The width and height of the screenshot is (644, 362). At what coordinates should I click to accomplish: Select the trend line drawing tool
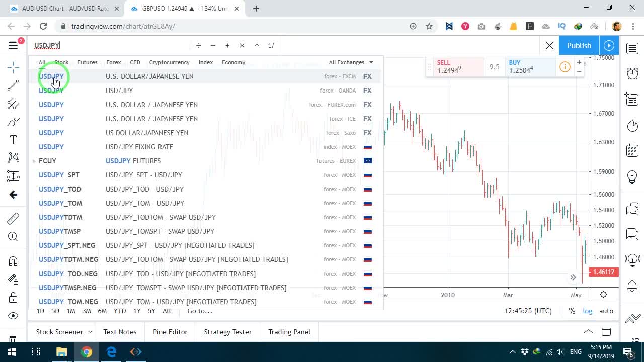[13, 86]
